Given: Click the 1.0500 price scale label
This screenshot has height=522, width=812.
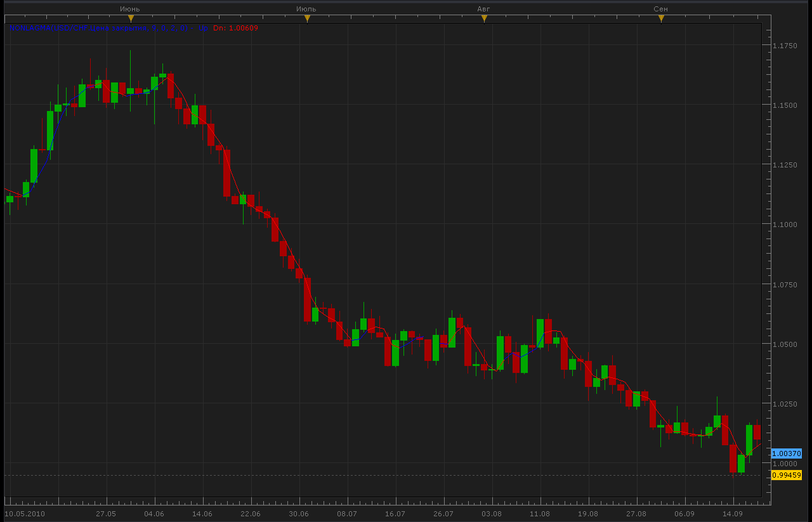Looking at the screenshot, I should click(785, 344).
